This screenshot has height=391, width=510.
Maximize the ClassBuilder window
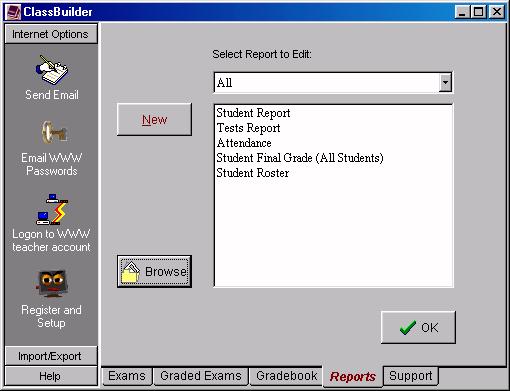coord(478,12)
